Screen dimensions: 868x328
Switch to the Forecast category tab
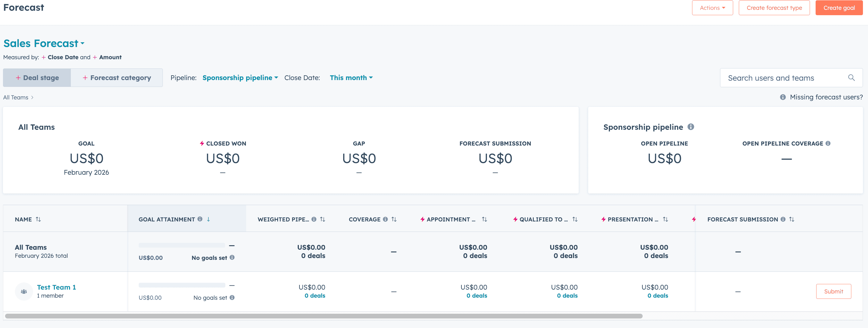tap(117, 77)
